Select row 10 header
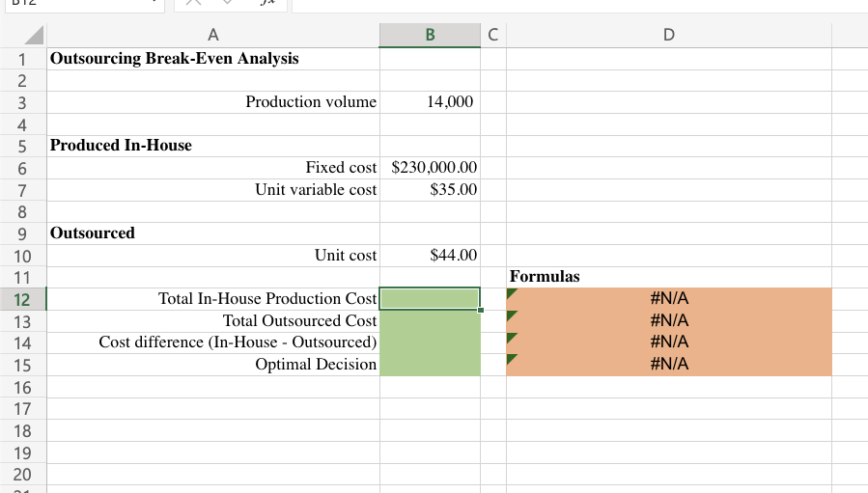 23,256
